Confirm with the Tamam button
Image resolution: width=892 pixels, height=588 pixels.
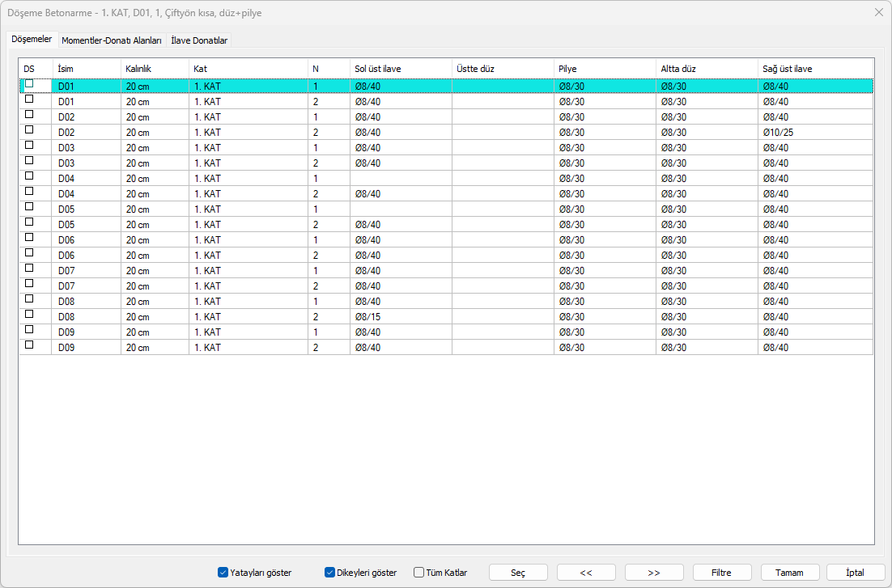click(x=789, y=573)
